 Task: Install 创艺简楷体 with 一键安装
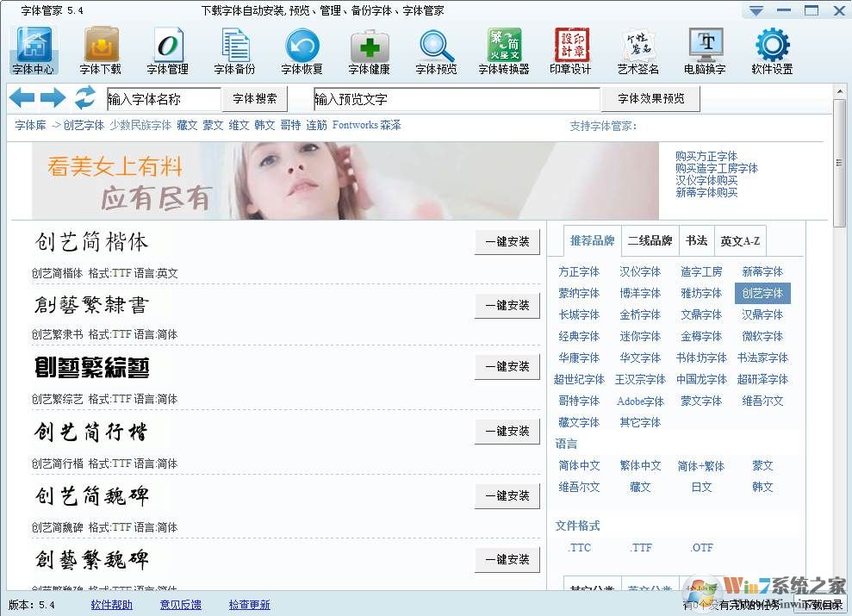coord(507,242)
